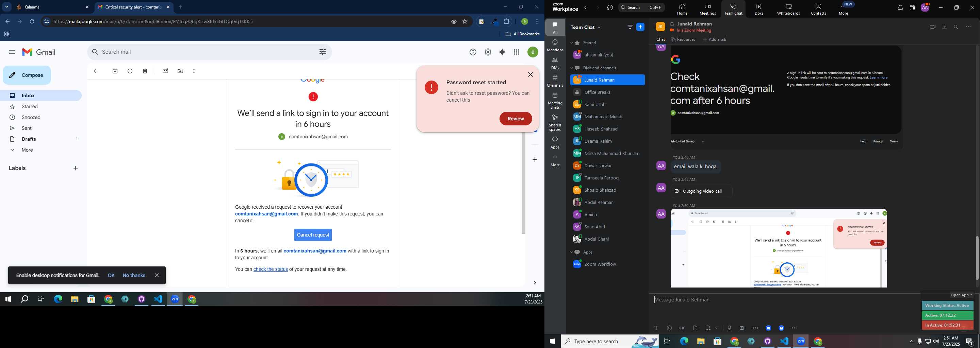Collapse the Apps section in Zoom
The width and height of the screenshot is (980, 348).
click(x=571, y=253)
